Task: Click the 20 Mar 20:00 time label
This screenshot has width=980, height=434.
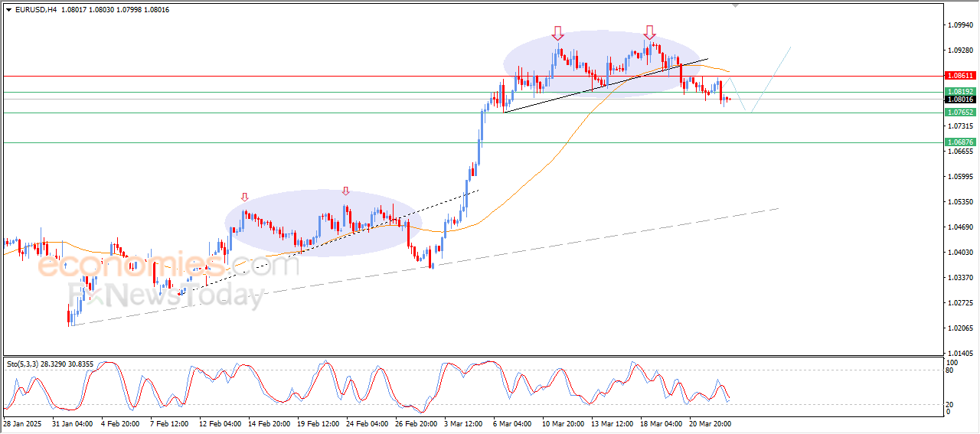Action: [711, 423]
